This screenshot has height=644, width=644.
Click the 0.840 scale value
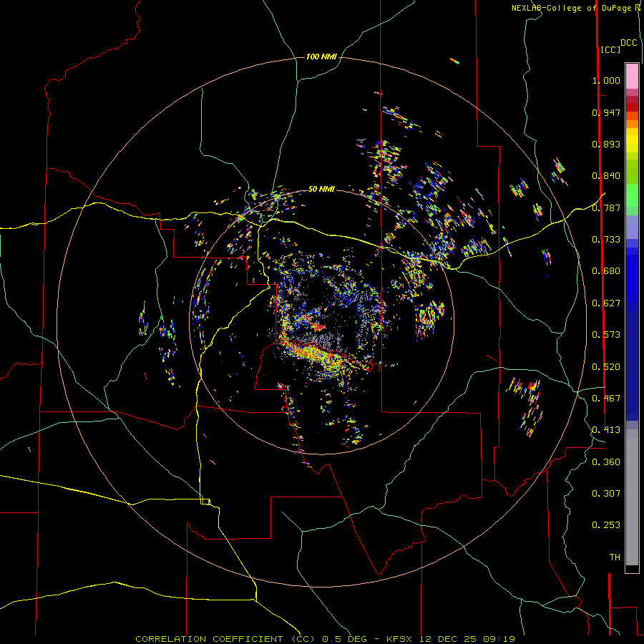click(x=606, y=176)
